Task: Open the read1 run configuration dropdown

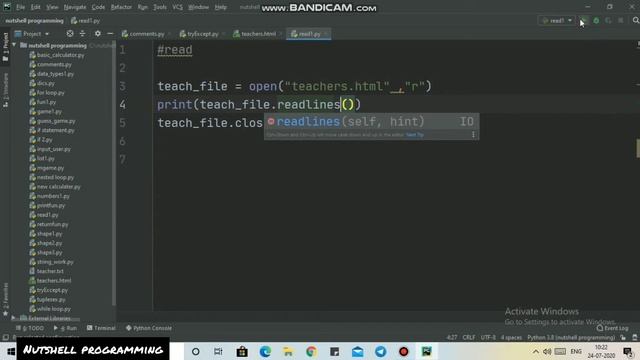Action: coord(557,20)
